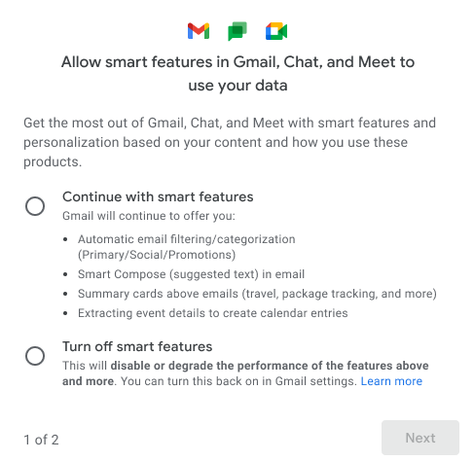
Task: Click the "Continue with smart features" label
Action: pyautogui.click(x=158, y=197)
